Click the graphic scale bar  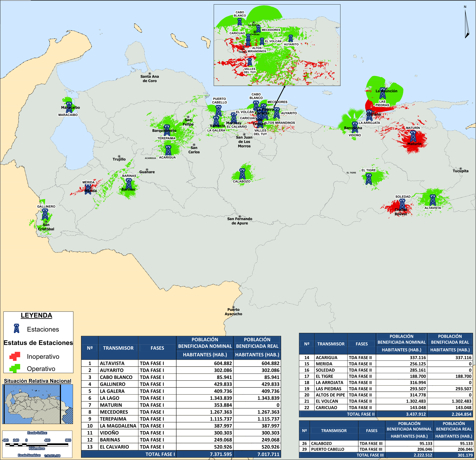[x=37, y=445]
